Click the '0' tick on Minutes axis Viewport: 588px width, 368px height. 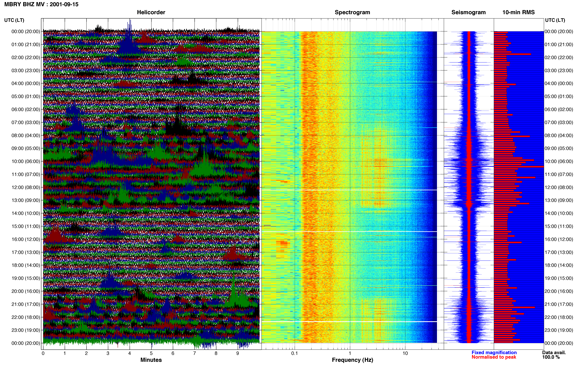(43, 353)
